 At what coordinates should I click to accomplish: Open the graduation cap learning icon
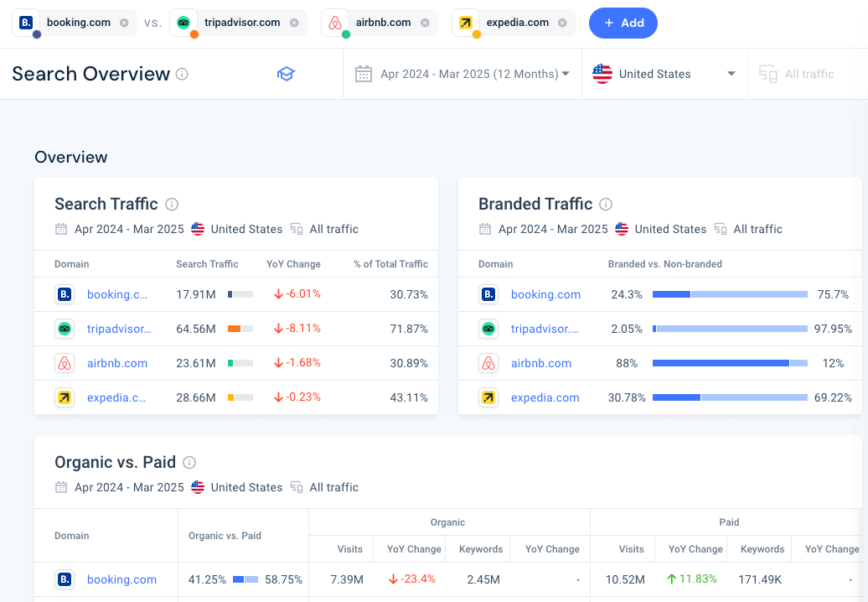[x=286, y=74]
